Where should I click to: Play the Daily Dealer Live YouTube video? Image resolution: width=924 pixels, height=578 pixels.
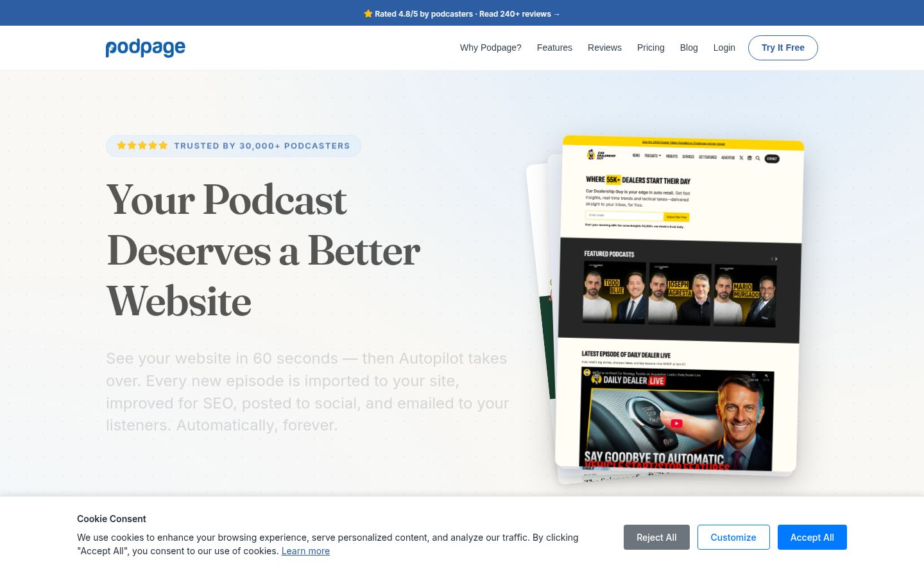[676, 423]
